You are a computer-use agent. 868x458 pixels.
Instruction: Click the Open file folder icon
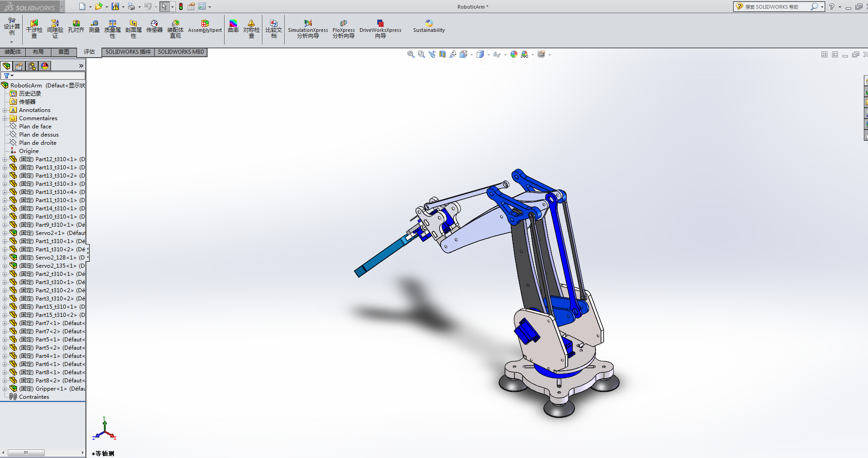(98, 6)
